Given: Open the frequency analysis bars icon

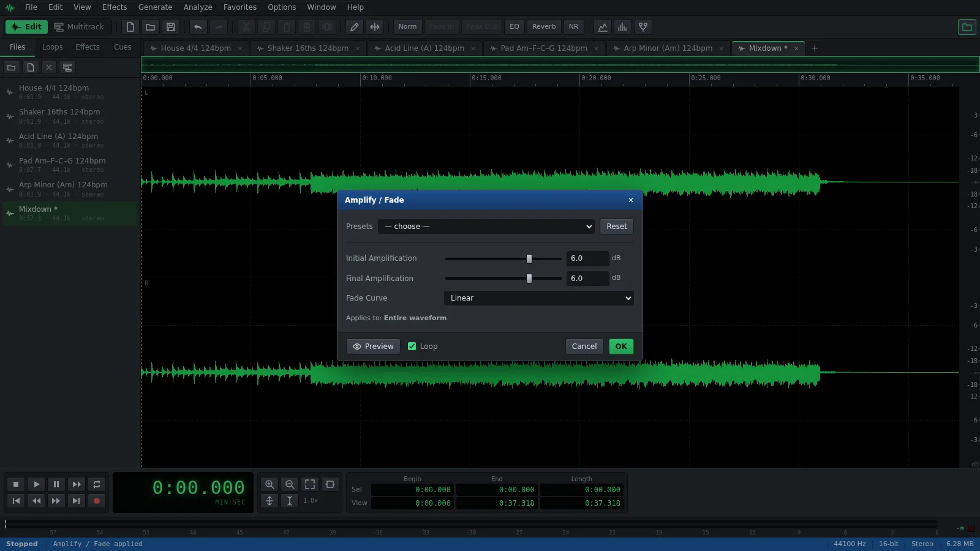Looking at the screenshot, I should coord(622,27).
